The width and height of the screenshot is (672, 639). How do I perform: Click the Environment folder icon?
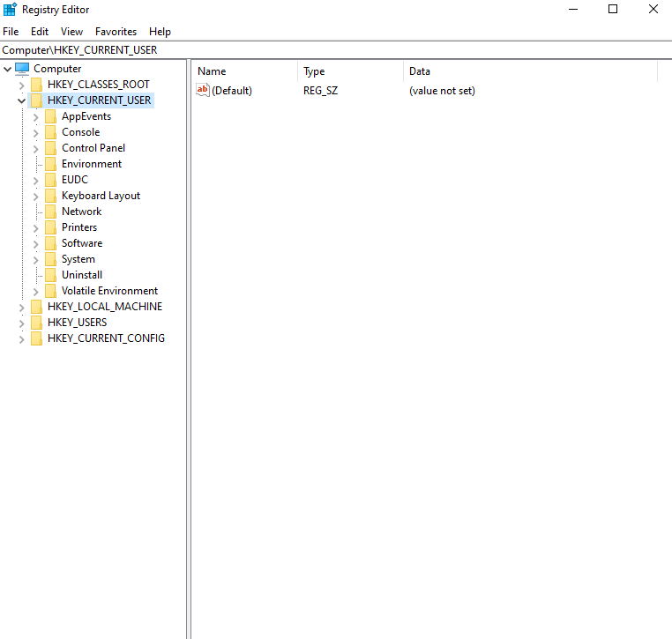pyautogui.click(x=50, y=164)
